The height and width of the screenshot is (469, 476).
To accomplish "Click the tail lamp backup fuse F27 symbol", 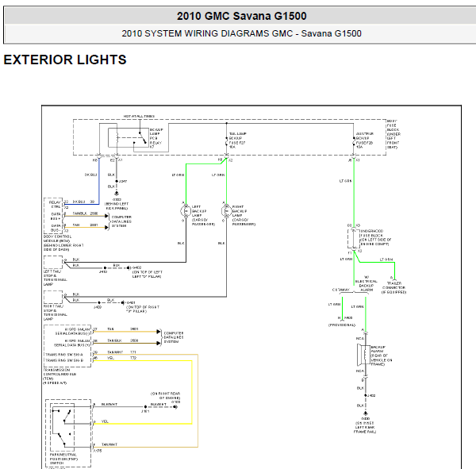I will 226,143.
